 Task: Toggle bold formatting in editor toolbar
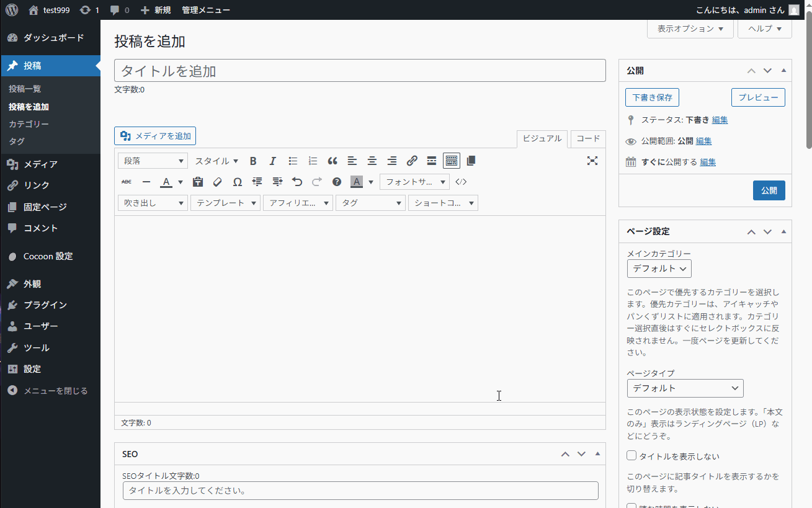click(x=253, y=161)
